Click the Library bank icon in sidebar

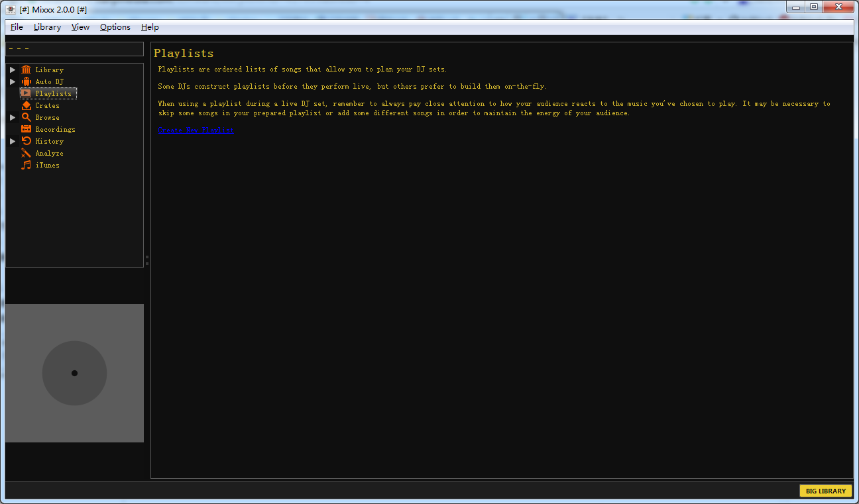(x=26, y=70)
